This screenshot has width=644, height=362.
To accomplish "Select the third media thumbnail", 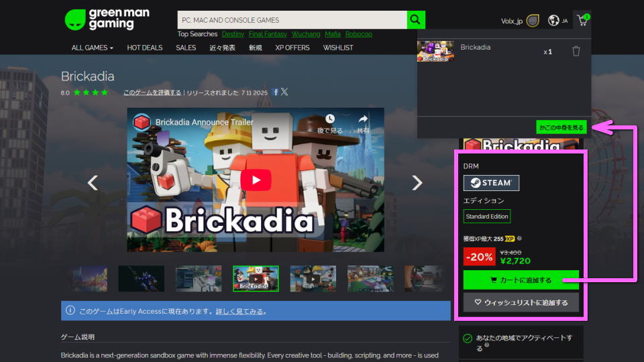I will pos(199,279).
